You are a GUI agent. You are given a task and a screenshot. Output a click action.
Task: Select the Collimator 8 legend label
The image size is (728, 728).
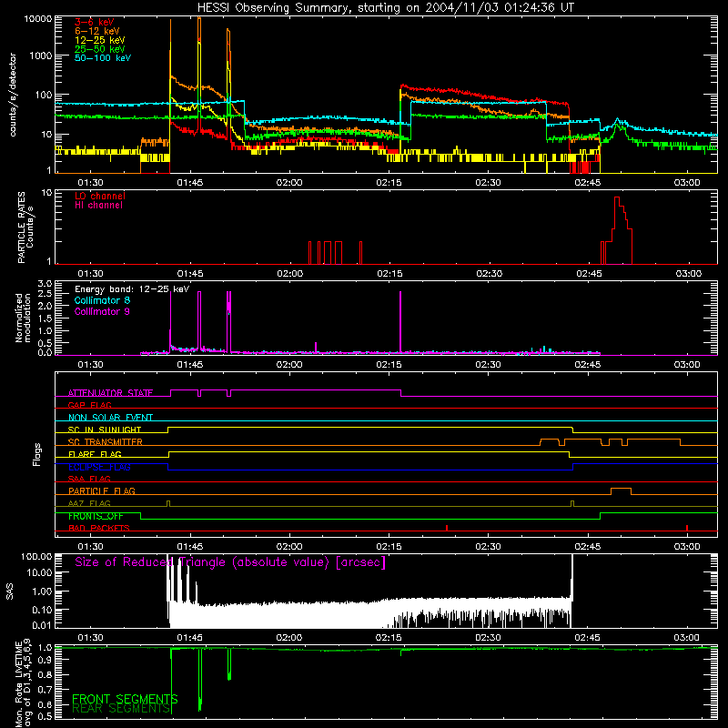click(102, 300)
